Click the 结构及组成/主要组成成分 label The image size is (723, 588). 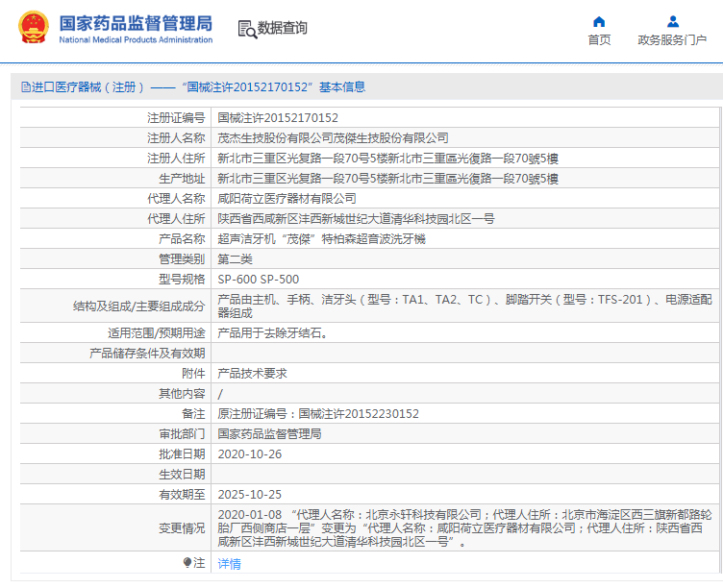pyautogui.click(x=138, y=306)
